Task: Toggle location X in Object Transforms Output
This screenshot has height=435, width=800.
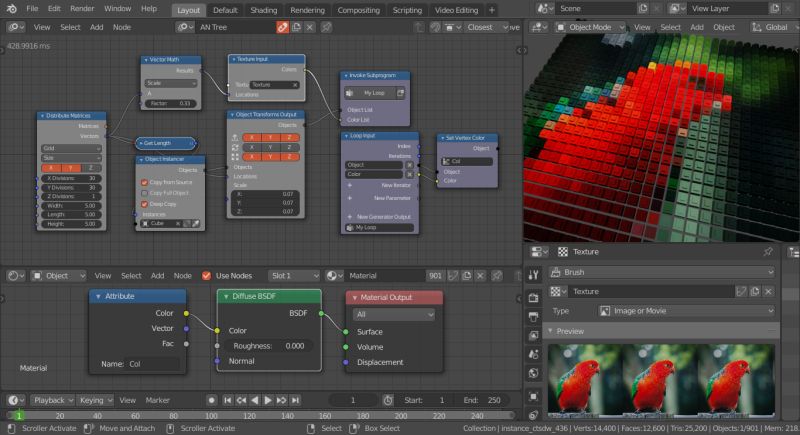Action: pos(252,137)
